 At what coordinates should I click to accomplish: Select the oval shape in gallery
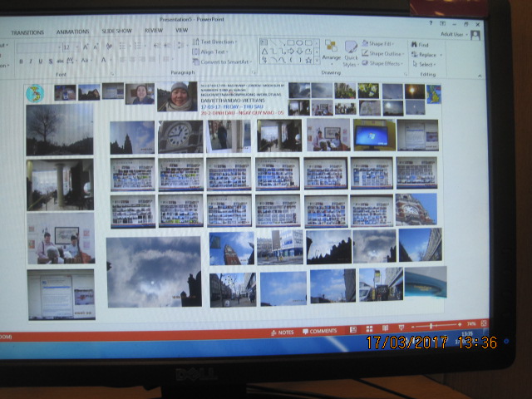299,43
